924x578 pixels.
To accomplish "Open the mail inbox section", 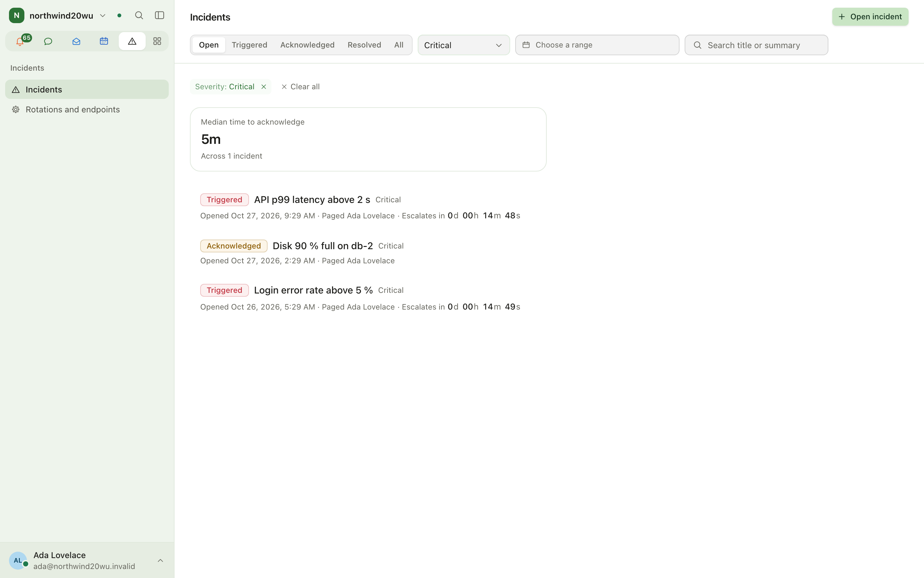I will 76,41.
